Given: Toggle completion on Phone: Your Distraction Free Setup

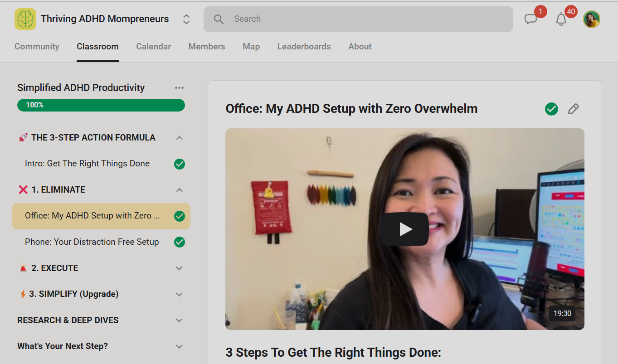Looking at the screenshot, I should click(x=179, y=242).
